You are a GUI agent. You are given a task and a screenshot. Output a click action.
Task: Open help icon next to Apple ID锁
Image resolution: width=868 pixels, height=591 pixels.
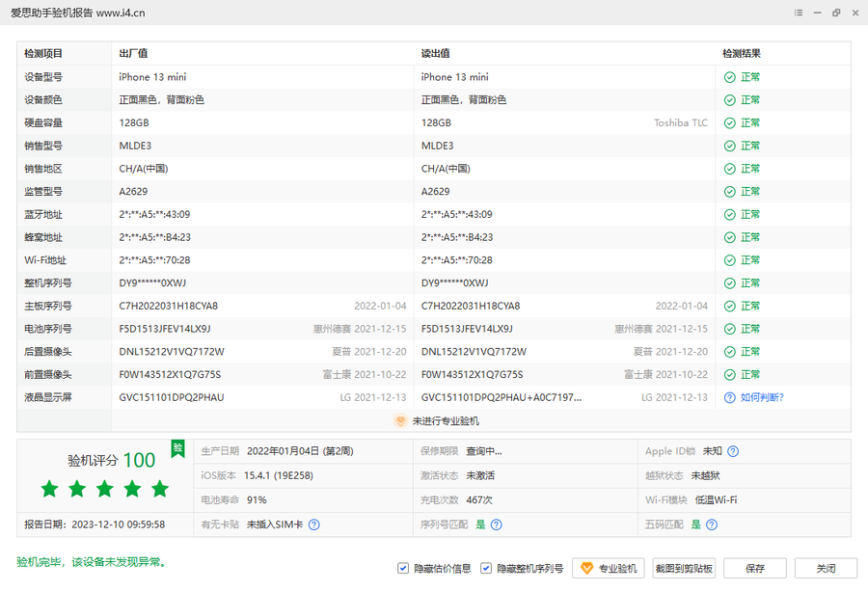click(733, 451)
